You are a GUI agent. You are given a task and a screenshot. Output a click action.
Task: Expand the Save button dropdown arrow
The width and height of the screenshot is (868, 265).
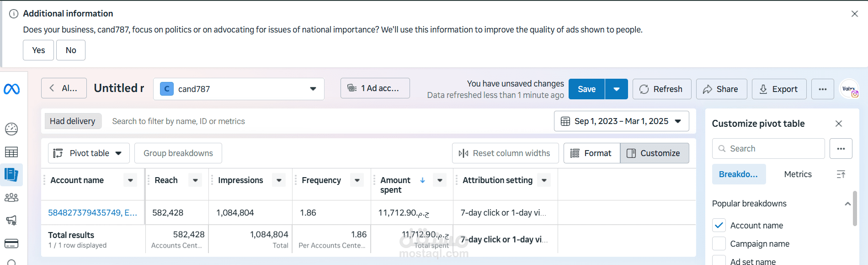[x=616, y=89]
